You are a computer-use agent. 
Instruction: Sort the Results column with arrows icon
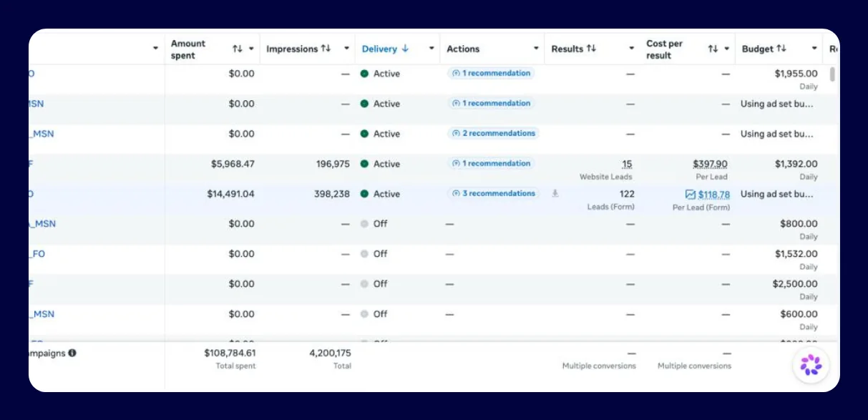coord(591,49)
